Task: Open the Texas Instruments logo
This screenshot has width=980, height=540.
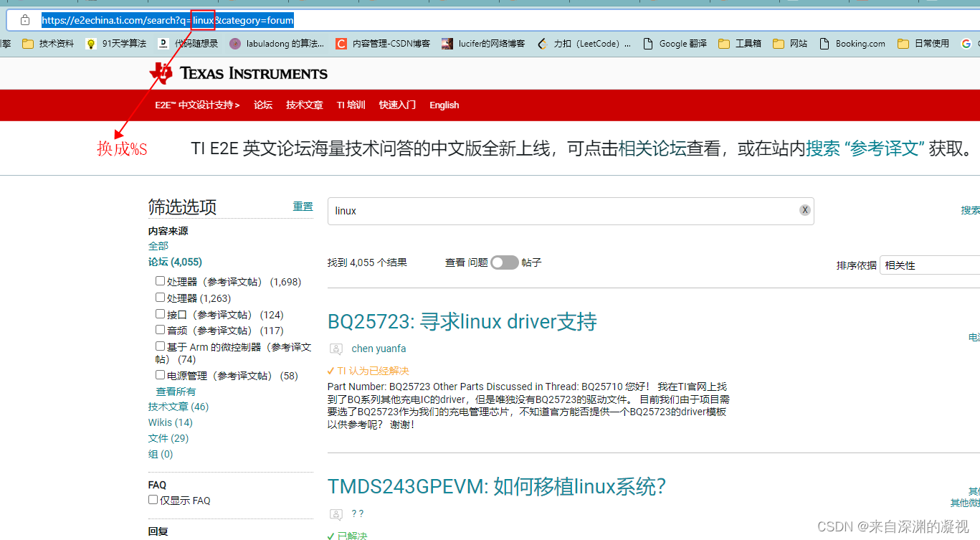Action: click(x=238, y=72)
